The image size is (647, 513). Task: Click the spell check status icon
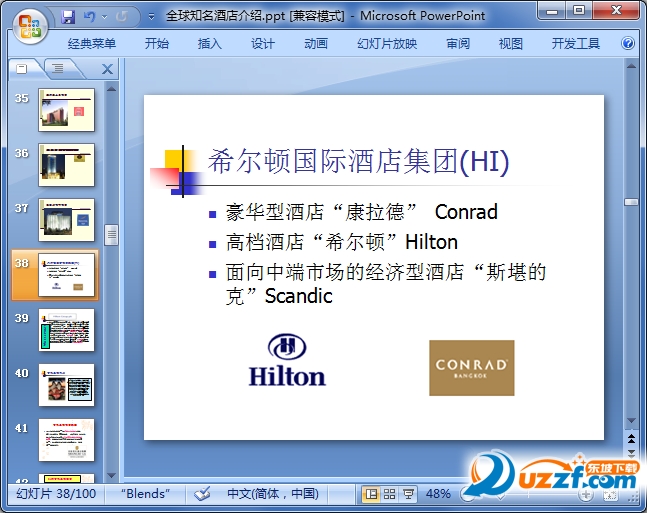pyautogui.click(x=202, y=494)
